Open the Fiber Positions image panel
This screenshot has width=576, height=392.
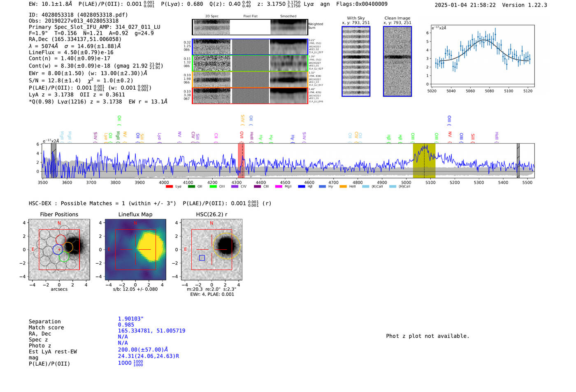pos(59,250)
